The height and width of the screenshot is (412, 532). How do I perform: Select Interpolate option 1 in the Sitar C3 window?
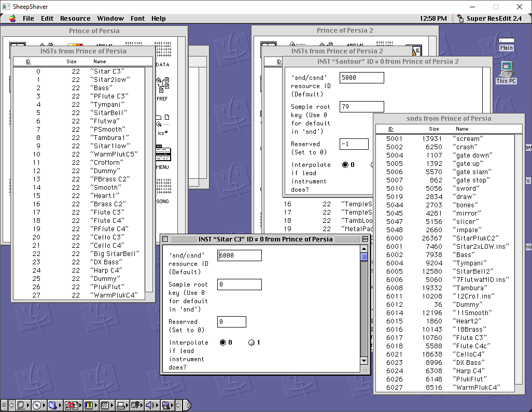point(251,343)
